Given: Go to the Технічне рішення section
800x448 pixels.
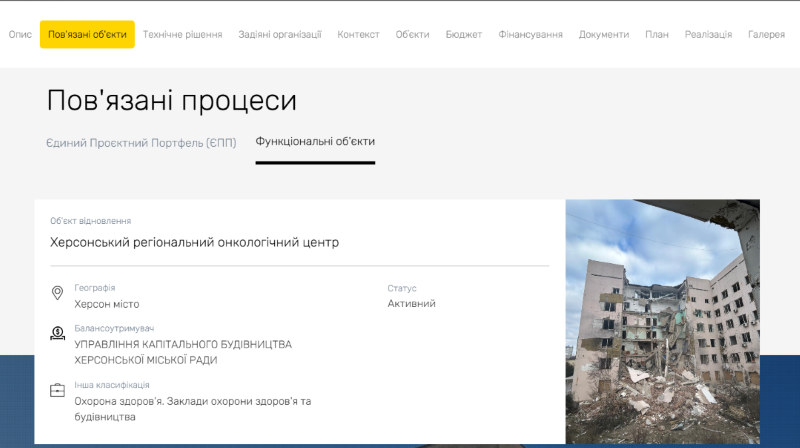Looking at the screenshot, I should (182, 34).
